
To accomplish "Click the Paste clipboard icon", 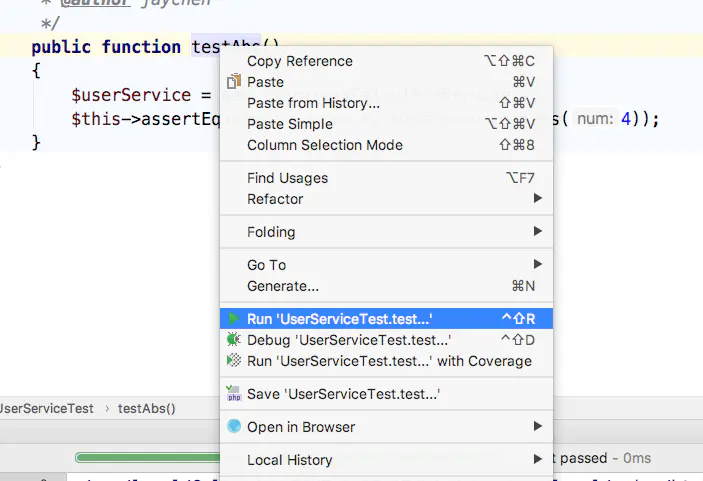I will (x=234, y=82).
